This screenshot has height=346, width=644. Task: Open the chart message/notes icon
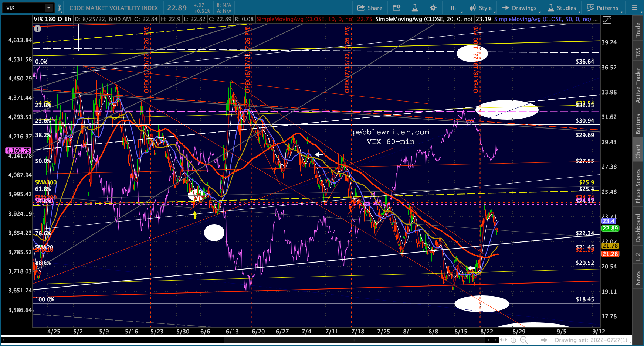pyautogui.click(x=397, y=8)
